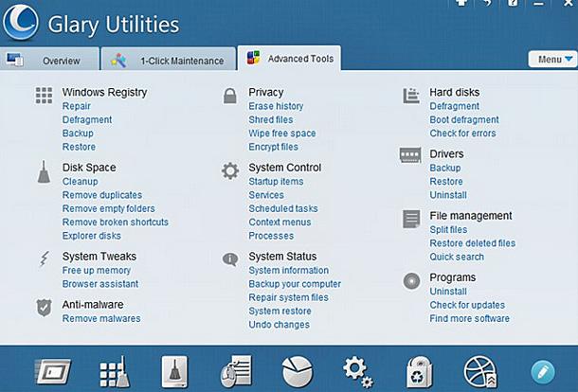Open Repair system files link
Image resolution: width=578 pixels, height=392 pixels.
click(x=288, y=297)
